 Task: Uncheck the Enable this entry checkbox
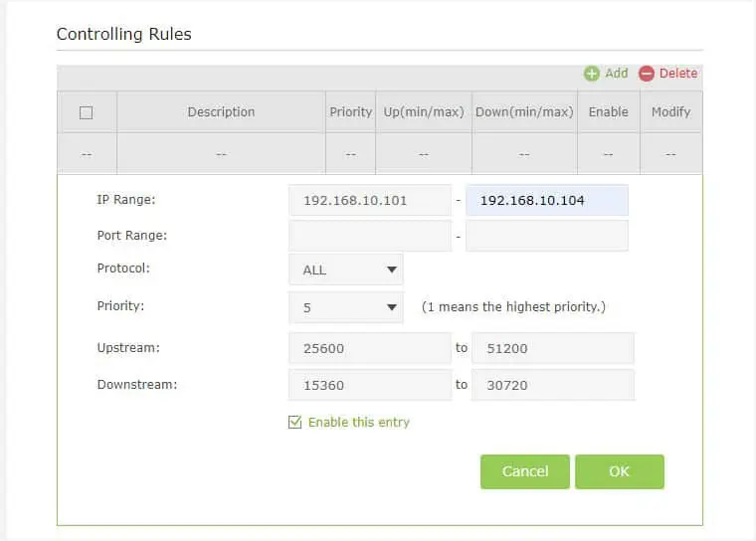(x=294, y=423)
